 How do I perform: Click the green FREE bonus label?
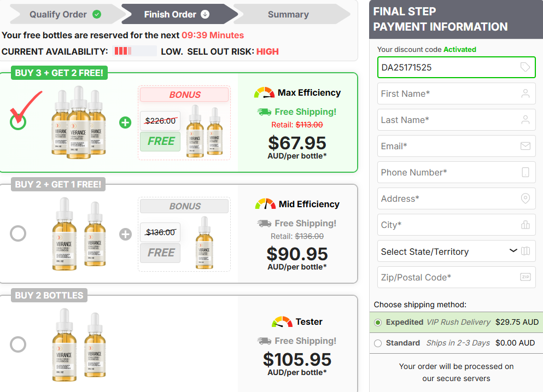coord(160,141)
